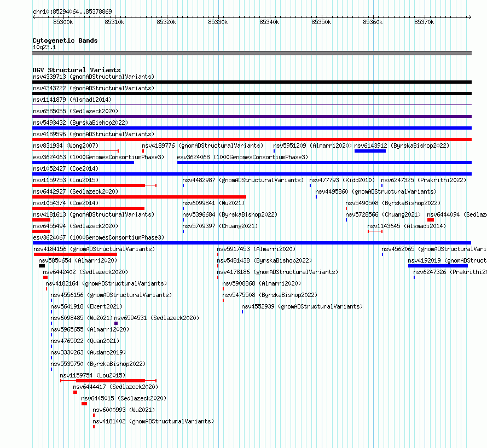487x448 pixels.
Task: Click nsv6455494 (Sedlazeck2020) label
Action: pos(76,226)
